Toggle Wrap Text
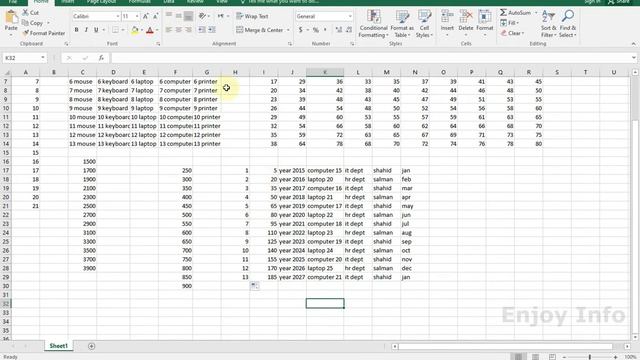This screenshot has height=360, width=640. coord(252,16)
